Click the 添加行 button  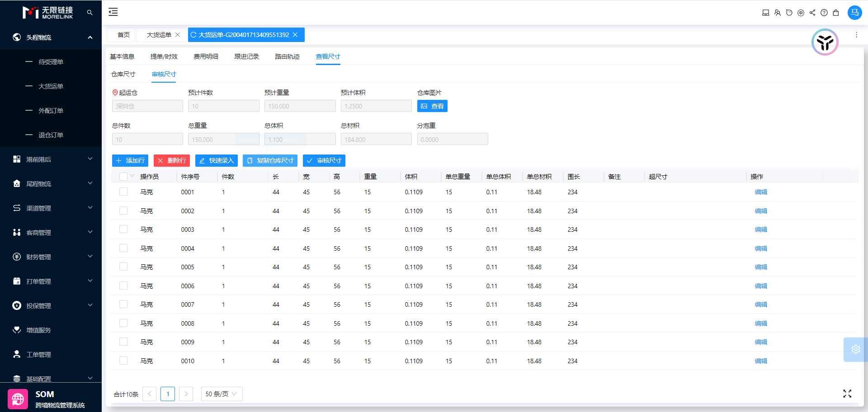click(x=130, y=160)
